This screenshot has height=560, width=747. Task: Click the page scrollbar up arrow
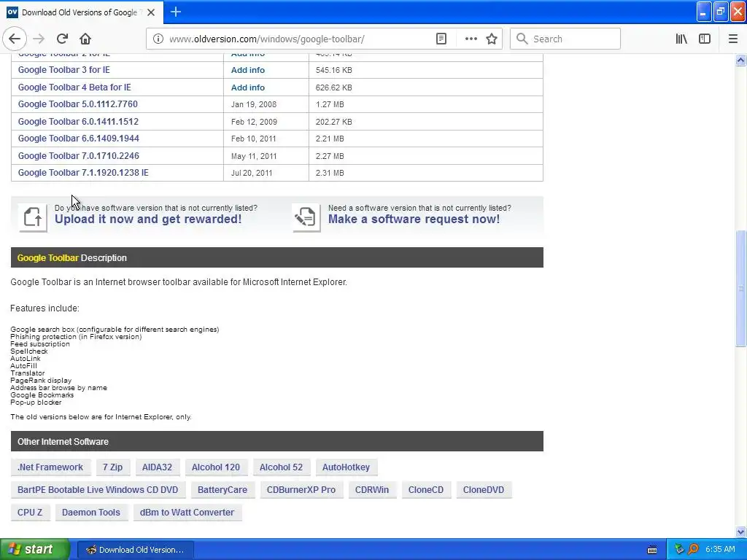click(740, 60)
